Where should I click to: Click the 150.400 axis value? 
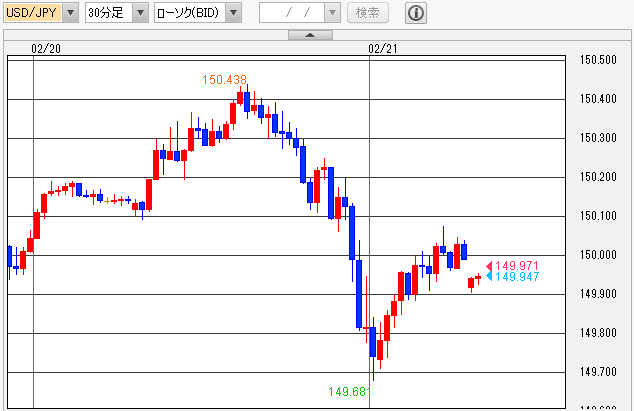point(598,99)
